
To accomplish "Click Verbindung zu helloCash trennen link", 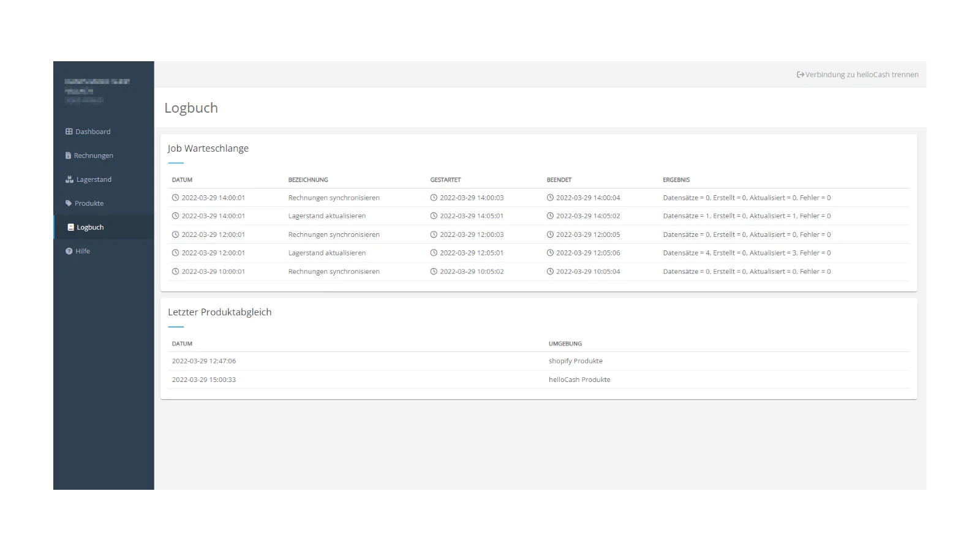I will [861, 75].
